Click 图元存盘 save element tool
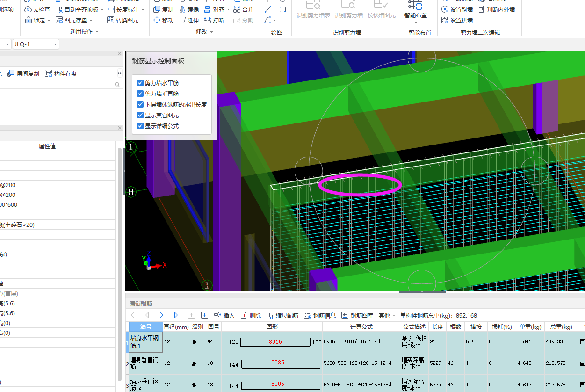 [71, 20]
